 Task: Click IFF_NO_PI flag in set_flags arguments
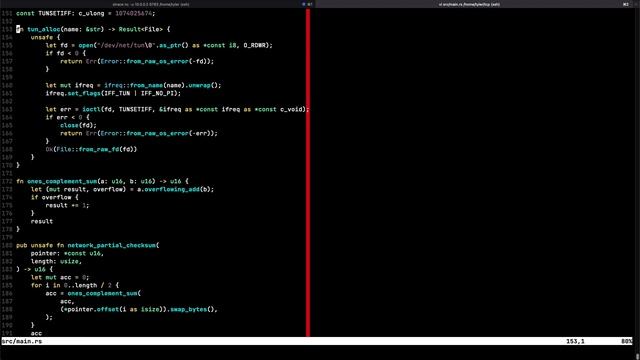(x=159, y=93)
